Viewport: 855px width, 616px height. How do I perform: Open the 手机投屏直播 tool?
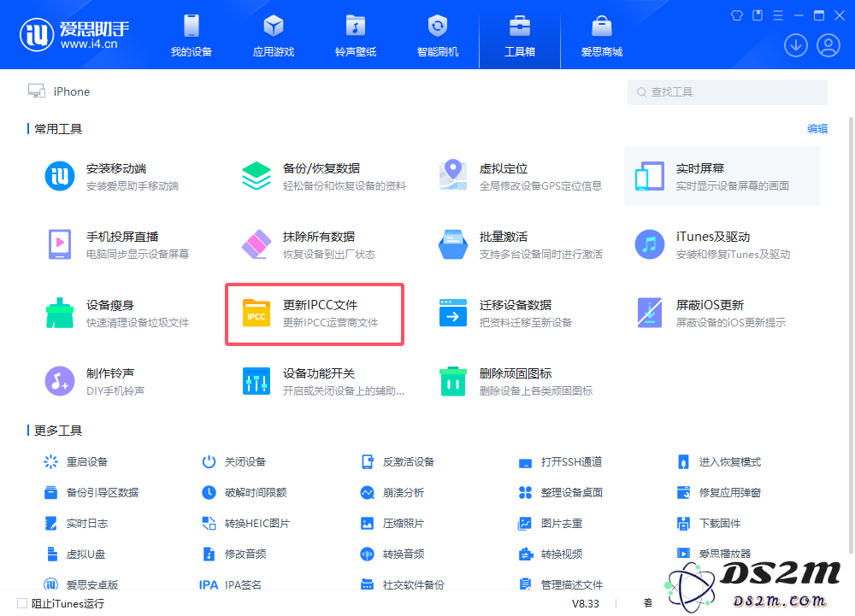[117, 244]
